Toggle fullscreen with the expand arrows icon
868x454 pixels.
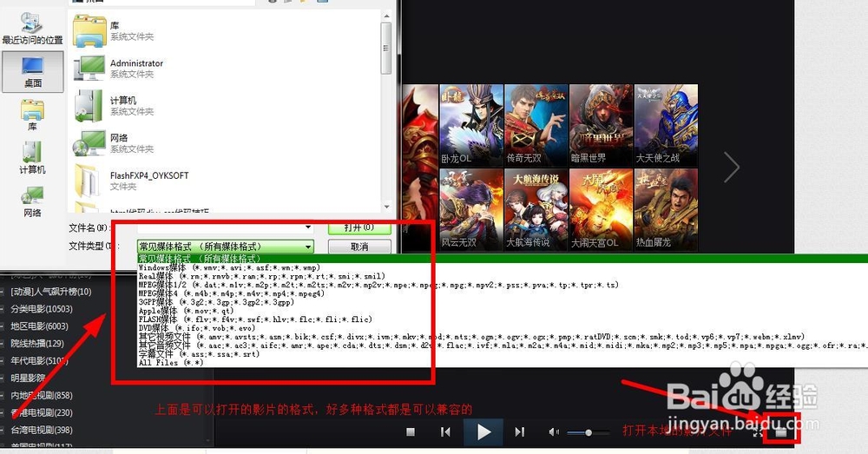[757, 432]
